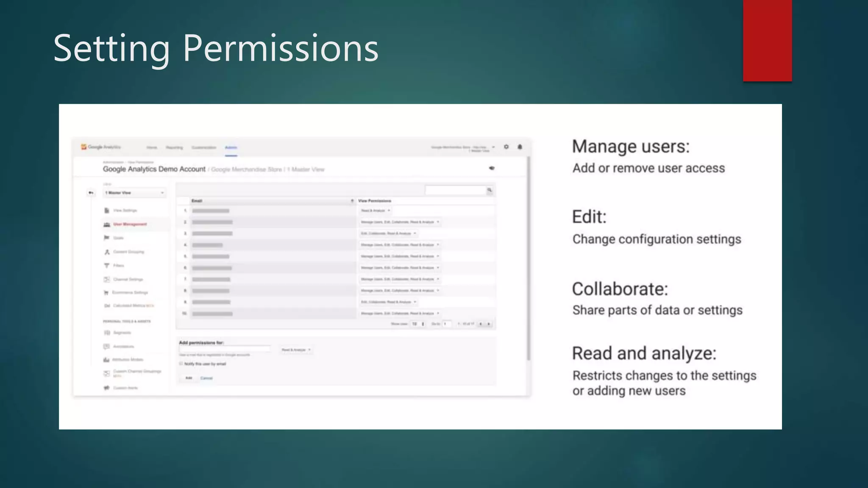This screenshot has height=488, width=868.
Task: Sort by the Email column arrow
Action: point(352,201)
